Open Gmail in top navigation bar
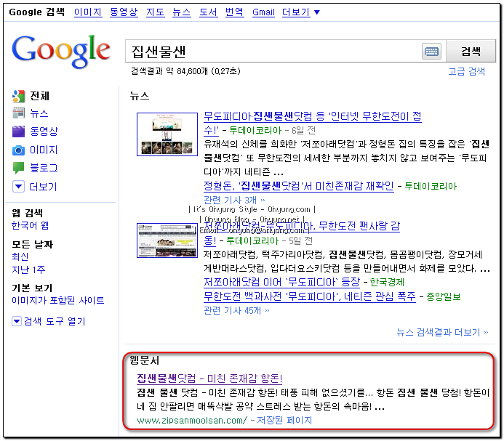The width and height of the screenshot is (504, 441). (263, 12)
